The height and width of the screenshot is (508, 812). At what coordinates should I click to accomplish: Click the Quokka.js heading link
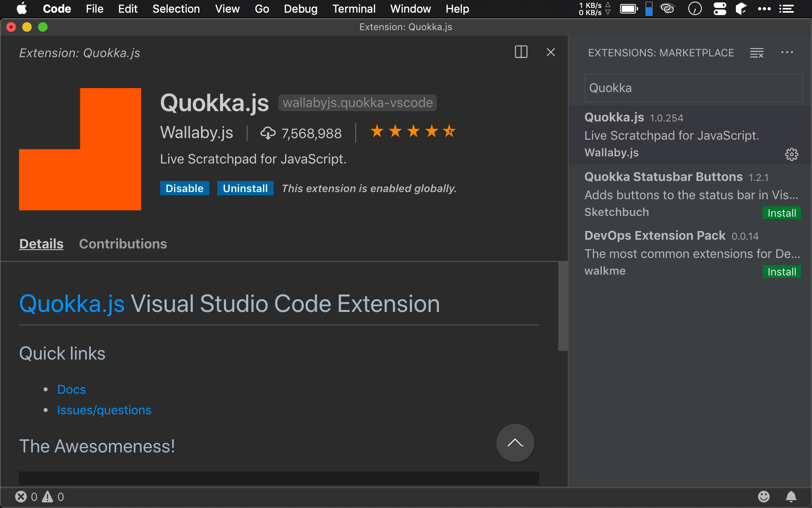[72, 304]
